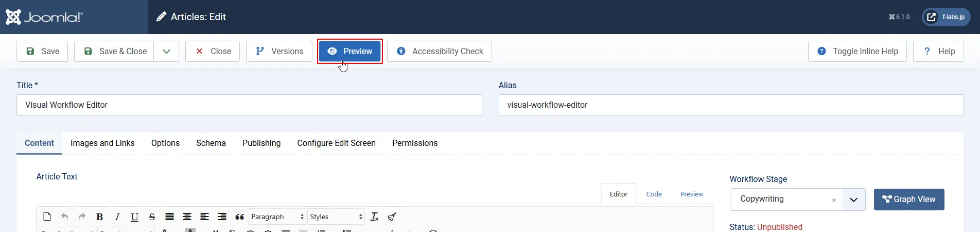Screen dimensions: 980x232
Task: Click the new document icon
Action: (x=47, y=217)
